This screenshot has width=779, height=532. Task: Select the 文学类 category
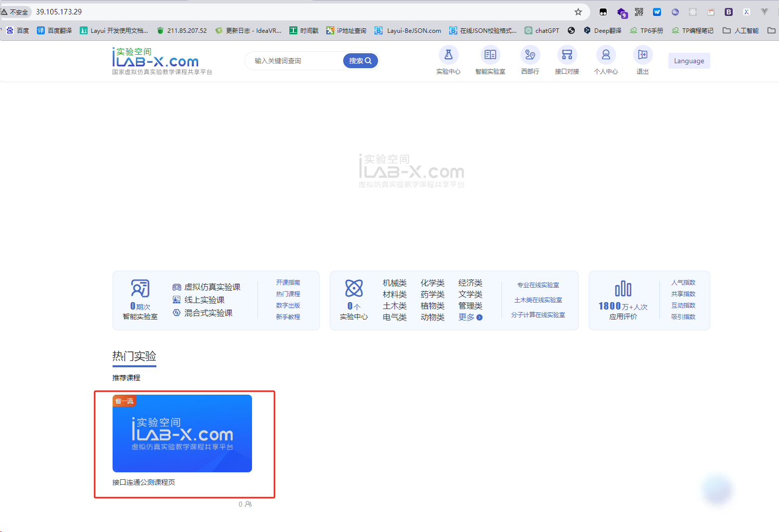[470, 294]
